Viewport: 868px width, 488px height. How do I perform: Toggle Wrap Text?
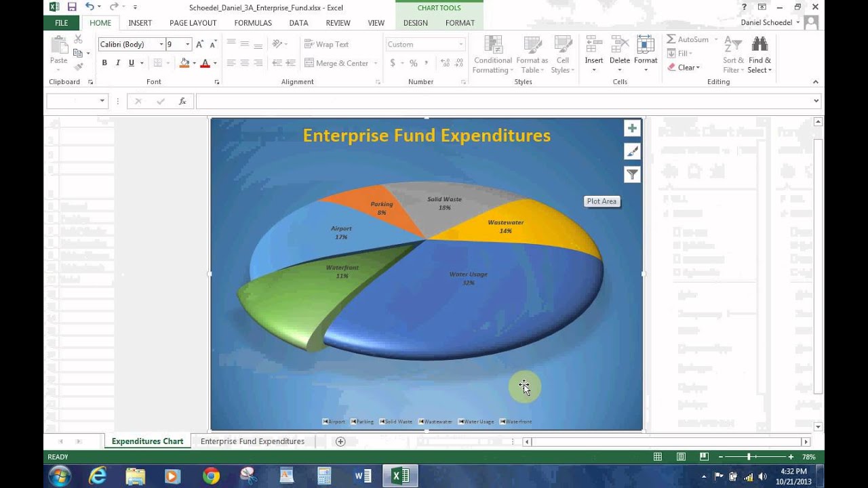point(326,44)
